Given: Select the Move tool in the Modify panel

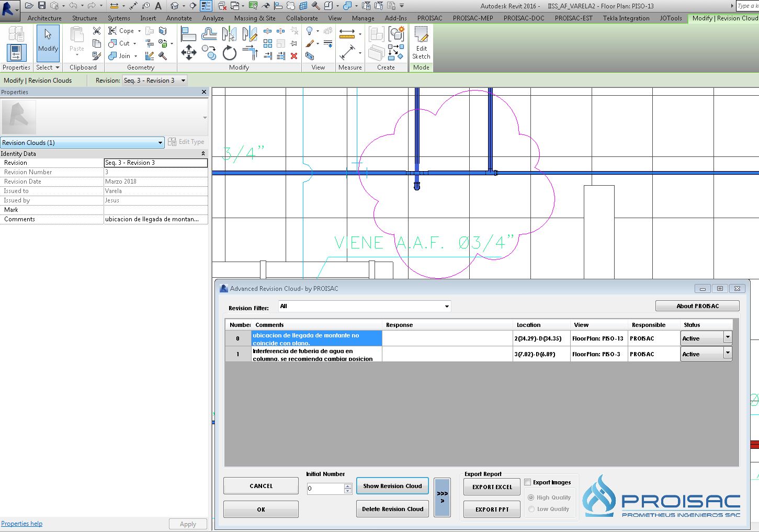Looking at the screenshot, I should [x=189, y=52].
